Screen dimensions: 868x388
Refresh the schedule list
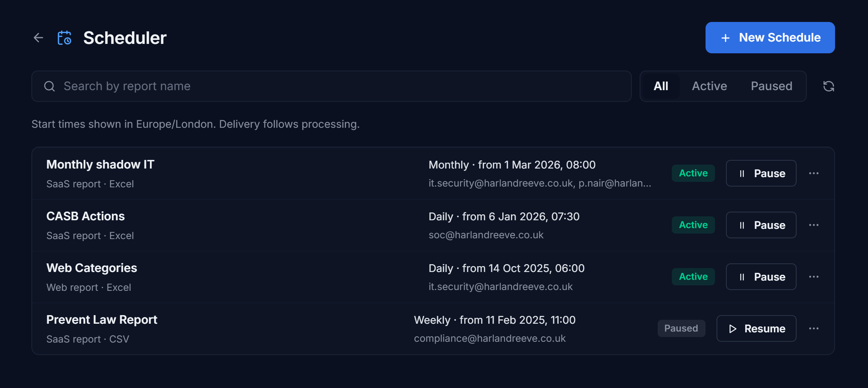(828, 86)
